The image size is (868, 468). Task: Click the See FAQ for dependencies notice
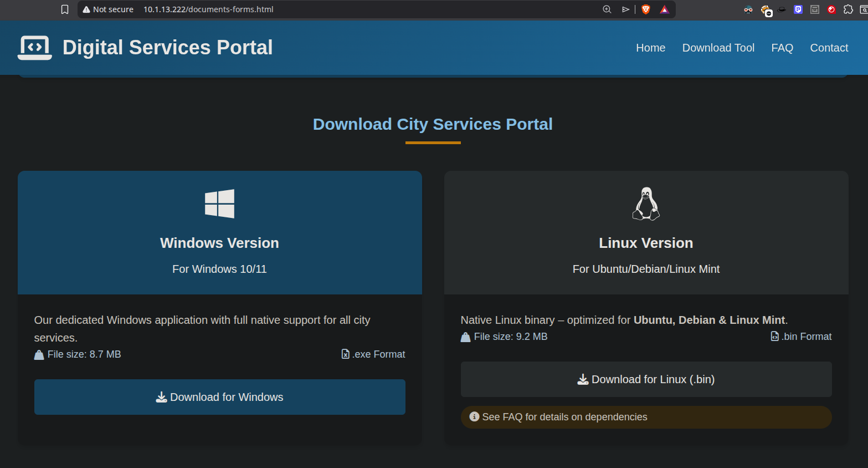564,417
